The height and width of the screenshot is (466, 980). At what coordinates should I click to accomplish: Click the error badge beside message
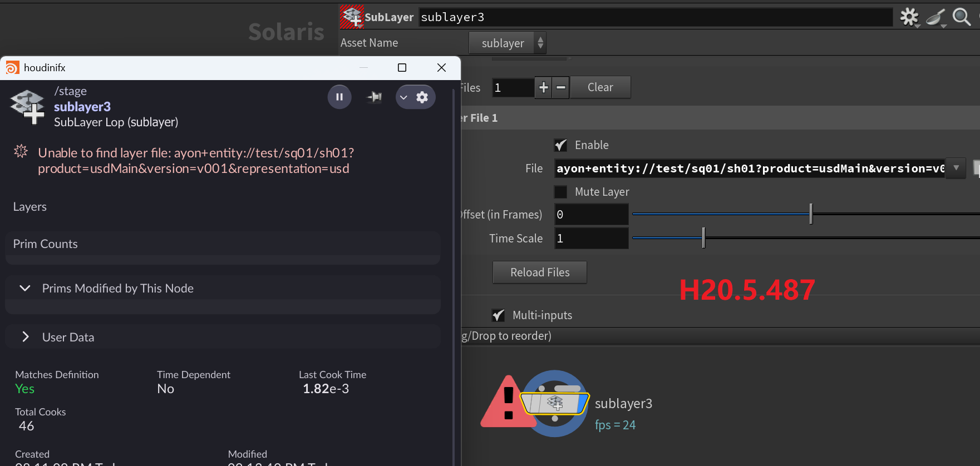coord(21,151)
